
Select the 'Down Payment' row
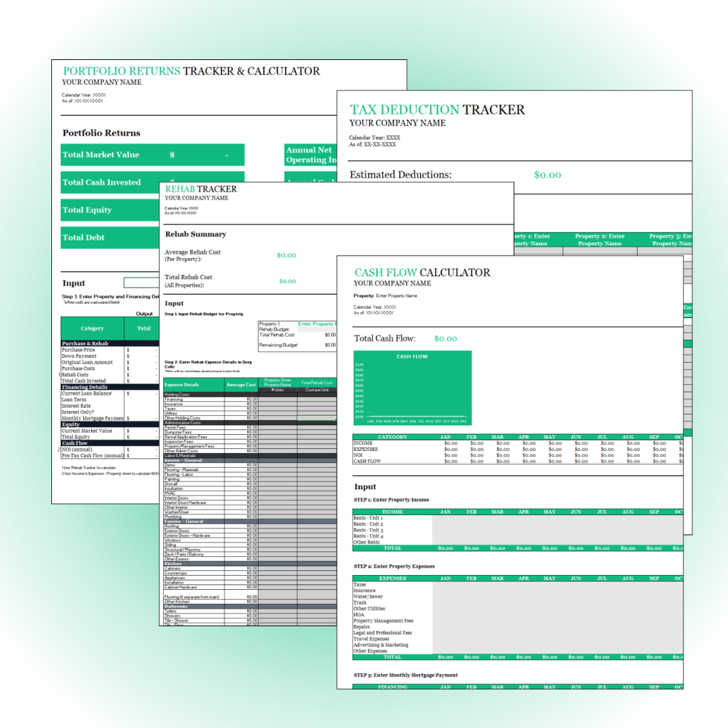coord(110,356)
